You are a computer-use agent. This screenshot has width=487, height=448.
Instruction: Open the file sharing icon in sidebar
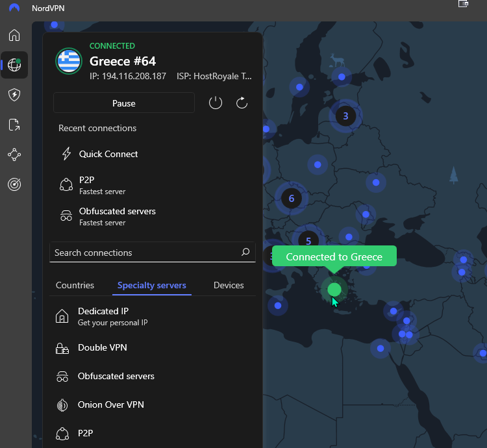(x=14, y=125)
